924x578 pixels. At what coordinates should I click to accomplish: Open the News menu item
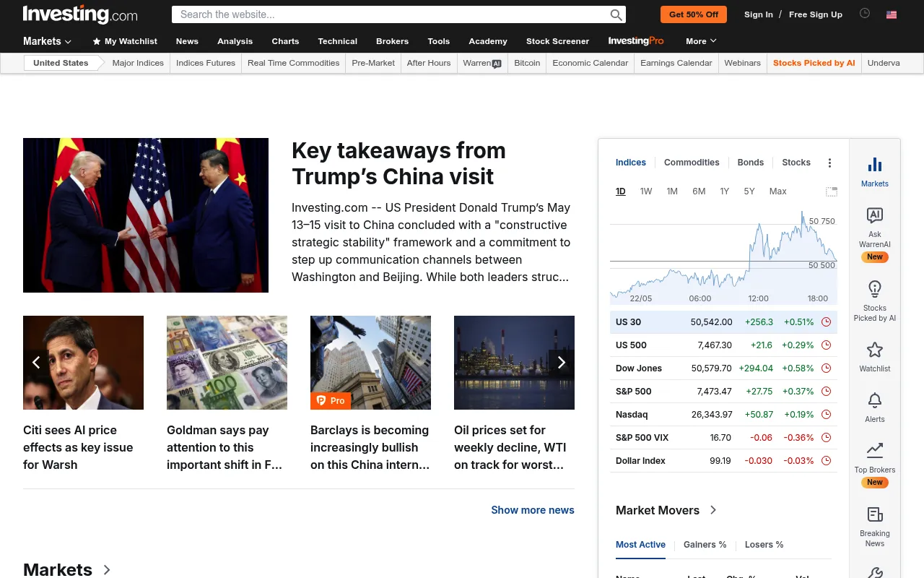click(187, 41)
